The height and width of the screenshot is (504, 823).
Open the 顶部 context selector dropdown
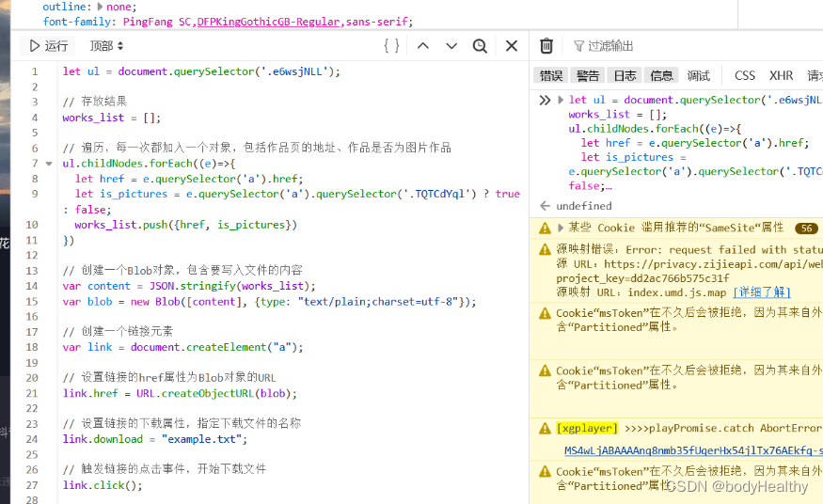106,46
